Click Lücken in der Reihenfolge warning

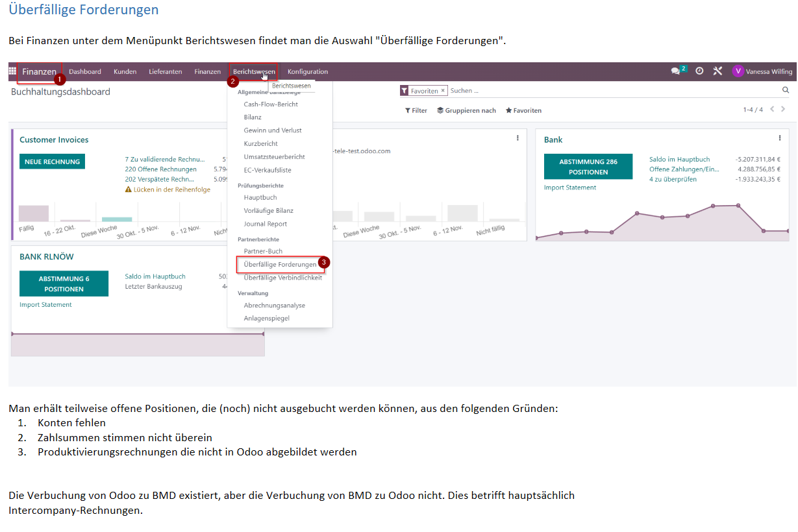168,189
